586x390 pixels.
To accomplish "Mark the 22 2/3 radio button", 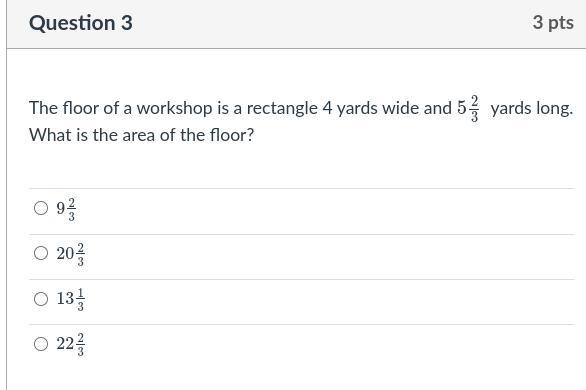I will (x=41, y=344).
